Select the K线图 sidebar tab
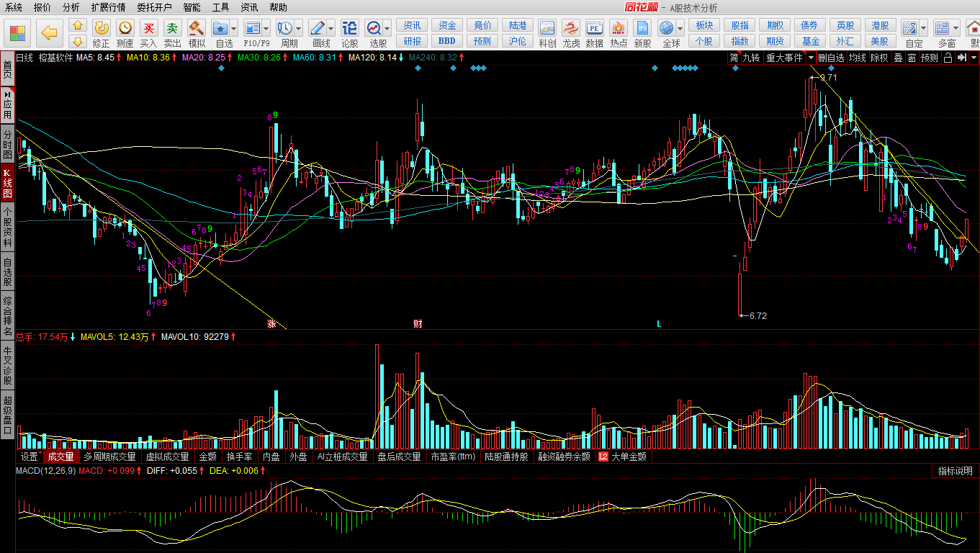The width and height of the screenshot is (980, 553). (7, 183)
